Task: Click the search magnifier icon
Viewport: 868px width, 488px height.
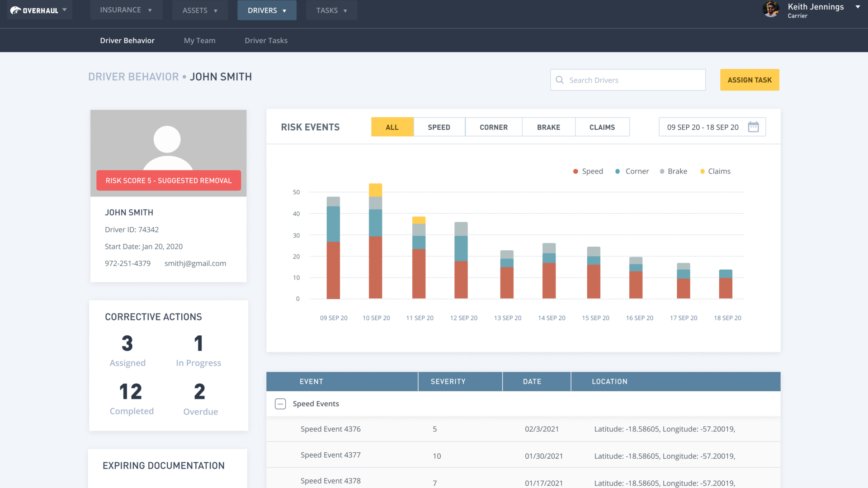Action: click(x=560, y=80)
